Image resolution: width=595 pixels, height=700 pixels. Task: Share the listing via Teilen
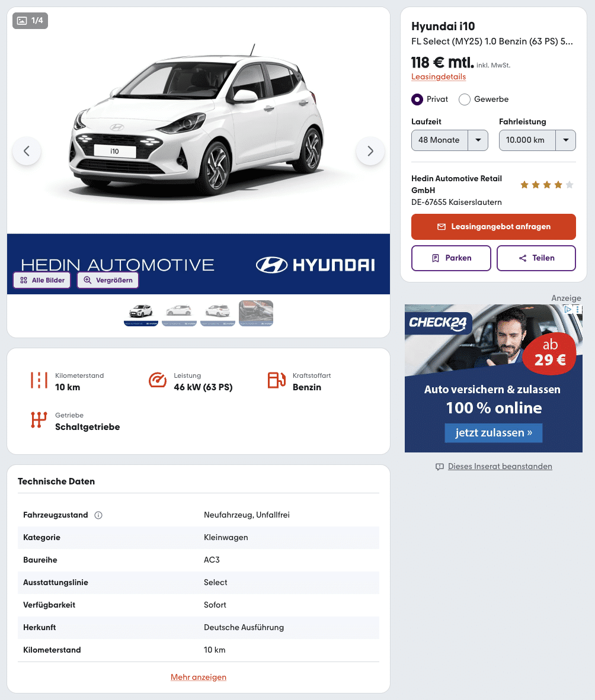click(536, 258)
